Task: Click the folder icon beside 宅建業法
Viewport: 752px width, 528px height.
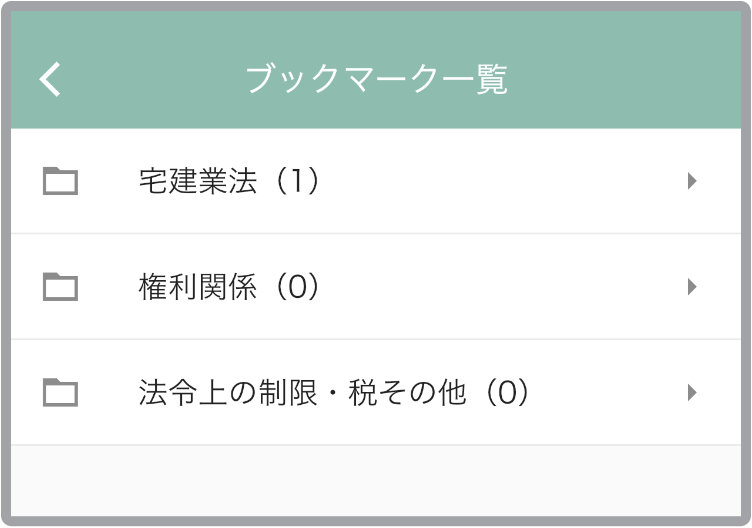Action: point(60,181)
